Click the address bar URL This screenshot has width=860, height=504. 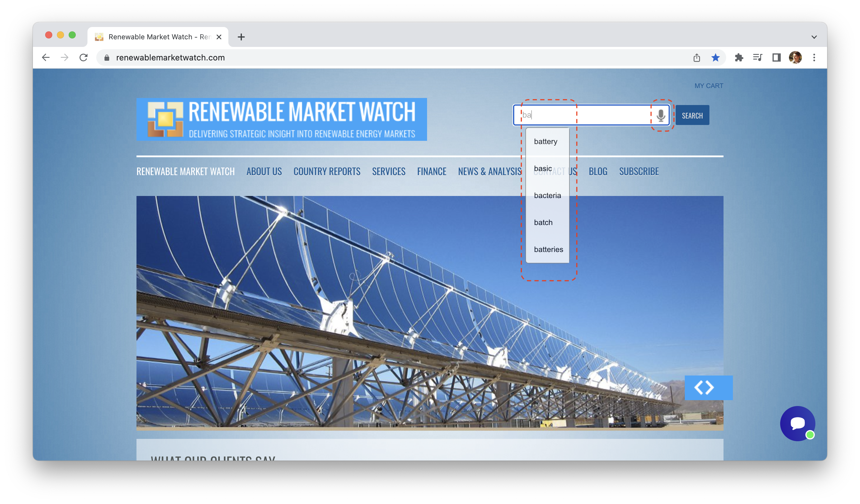click(x=170, y=57)
